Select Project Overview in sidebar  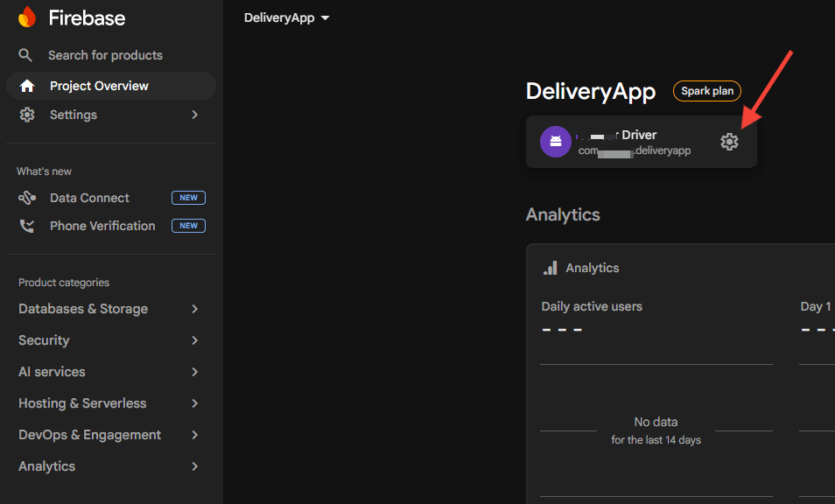click(111, 86)
